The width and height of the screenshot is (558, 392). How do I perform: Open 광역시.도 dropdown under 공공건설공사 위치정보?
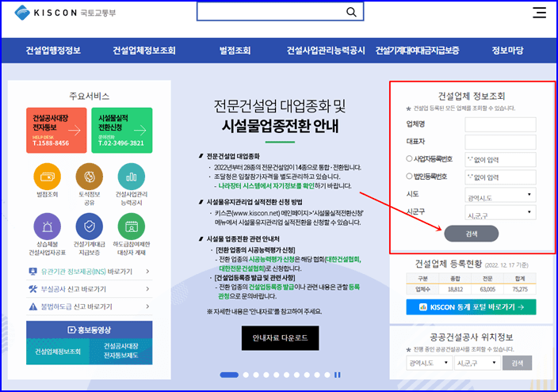[x=429, y=363]
